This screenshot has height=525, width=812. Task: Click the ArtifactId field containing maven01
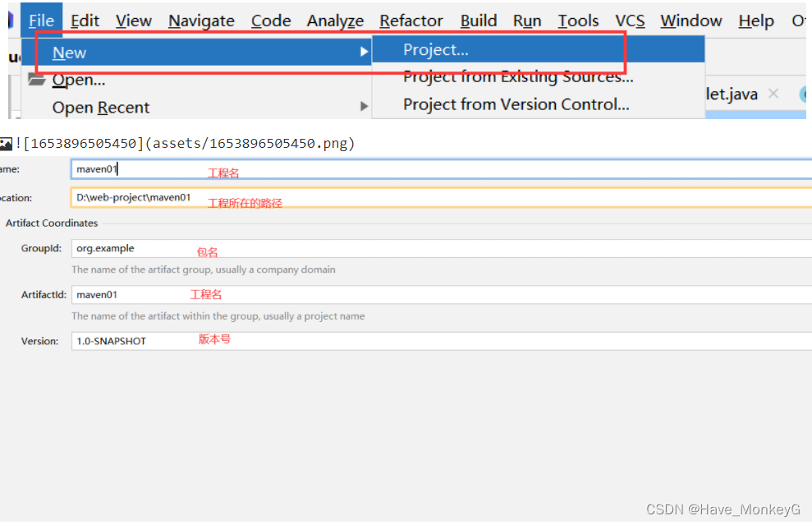point(441,294)
